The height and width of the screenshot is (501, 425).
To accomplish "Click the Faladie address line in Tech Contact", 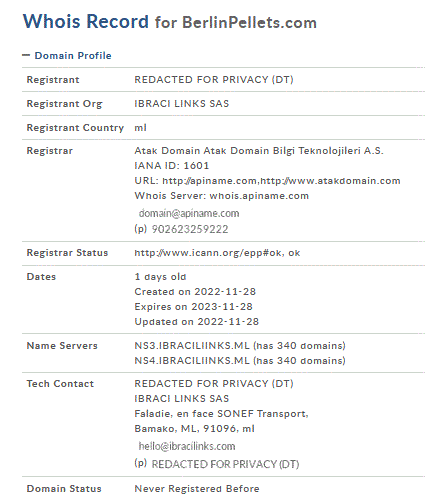I will click(x=221, y=414).
